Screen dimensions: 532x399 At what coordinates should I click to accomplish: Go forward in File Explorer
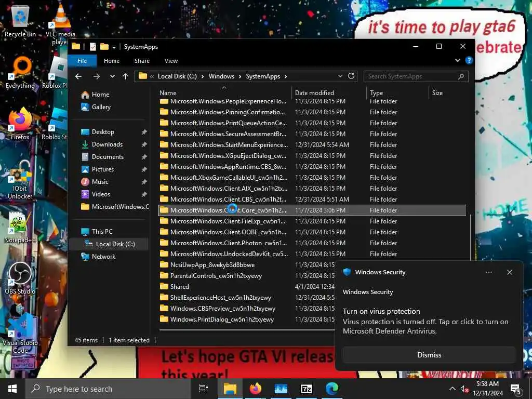(x=97, y=76)
